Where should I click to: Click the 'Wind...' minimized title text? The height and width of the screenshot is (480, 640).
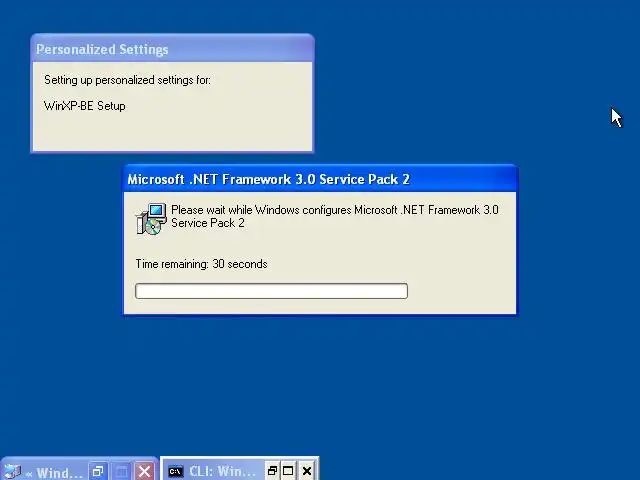pyautogui.click(x=60, y=473)
